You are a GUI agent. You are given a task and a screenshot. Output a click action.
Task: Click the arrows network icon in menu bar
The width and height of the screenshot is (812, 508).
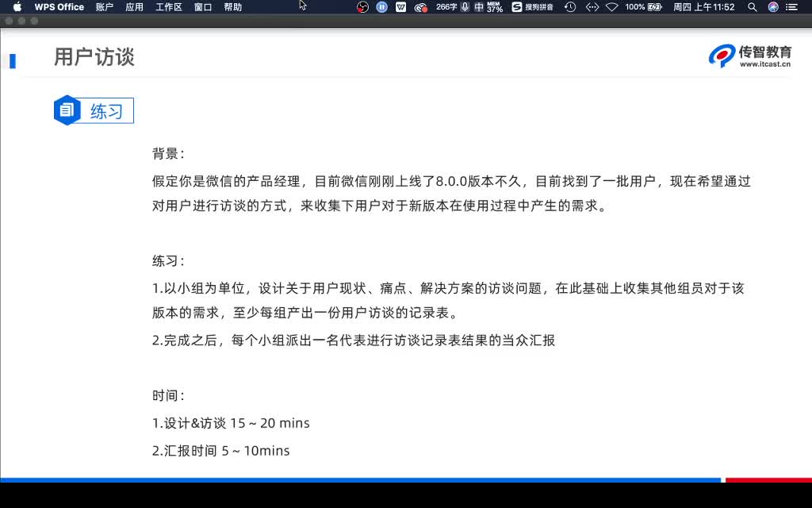[x=592, y=6]
